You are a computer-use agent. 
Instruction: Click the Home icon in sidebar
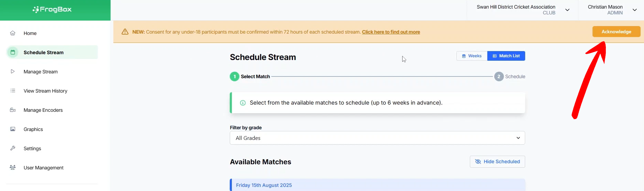click(13, 33)
